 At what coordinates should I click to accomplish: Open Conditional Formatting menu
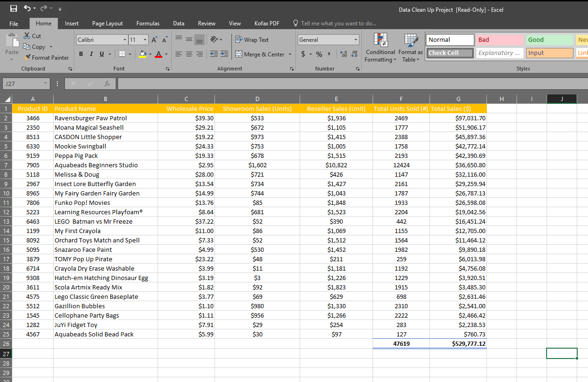[381, 48]
